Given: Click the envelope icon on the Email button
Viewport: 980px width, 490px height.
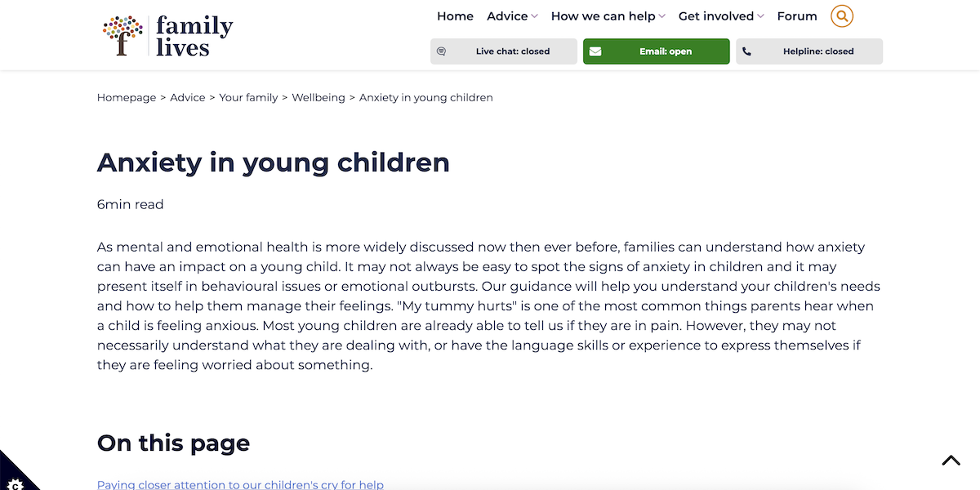Looking at the screenshot, I should (595, 51).
